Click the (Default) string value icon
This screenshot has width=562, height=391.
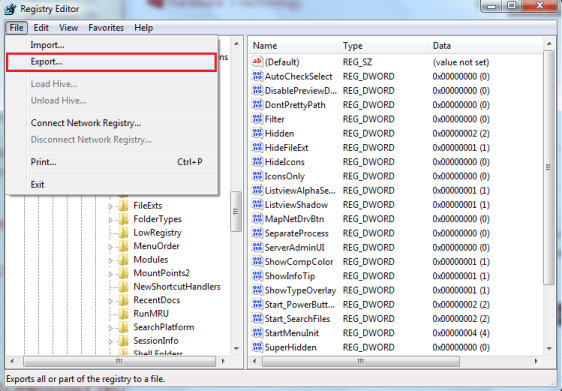tap(257, 62)
